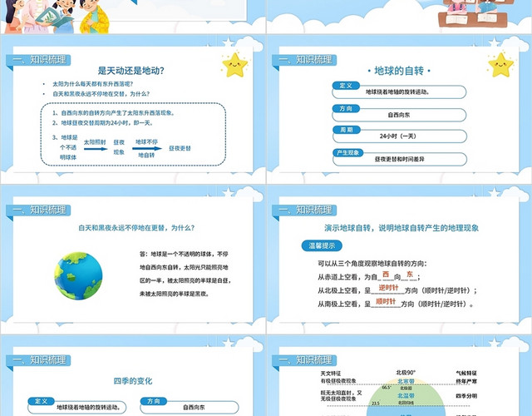Viewport: 532px width, 416px height.
Task: Click the 昼夜现象 text between arrows
Action: tap(119, 147)
